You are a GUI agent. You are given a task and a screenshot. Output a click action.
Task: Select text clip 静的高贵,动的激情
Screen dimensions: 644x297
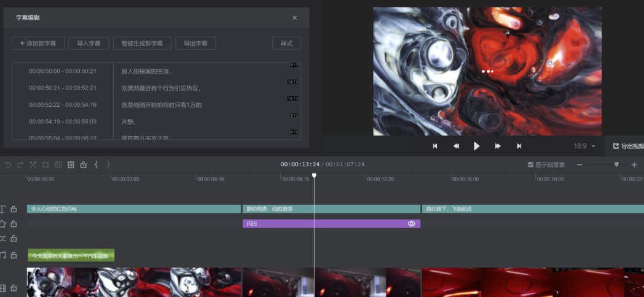[x=331, y=209]
